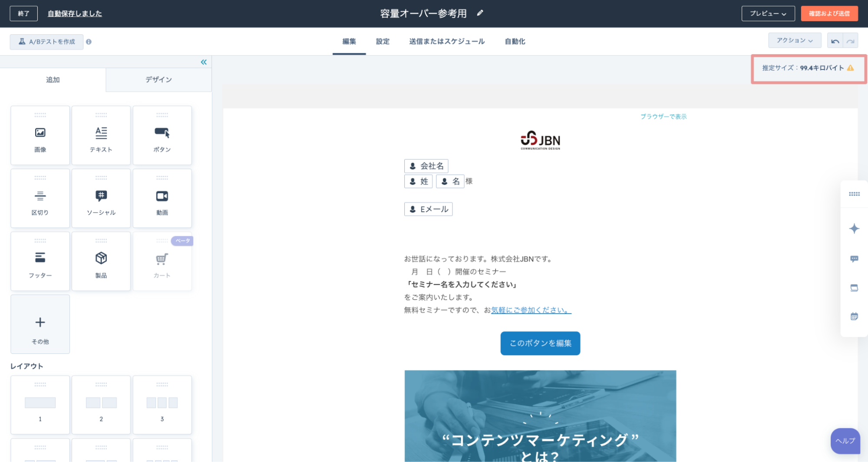Select the フッター footer module
Viewport: 868px width, 462px height.
point(40,261)
